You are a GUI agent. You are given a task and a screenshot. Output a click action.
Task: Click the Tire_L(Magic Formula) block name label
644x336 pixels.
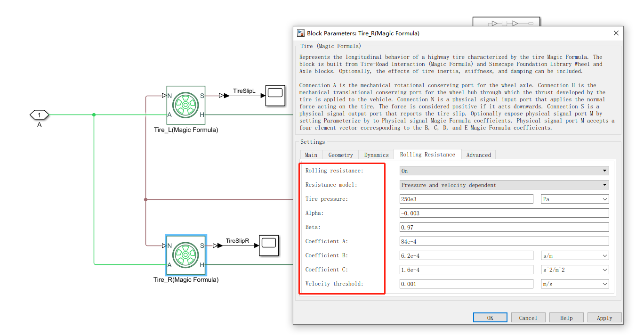[186, 130]
